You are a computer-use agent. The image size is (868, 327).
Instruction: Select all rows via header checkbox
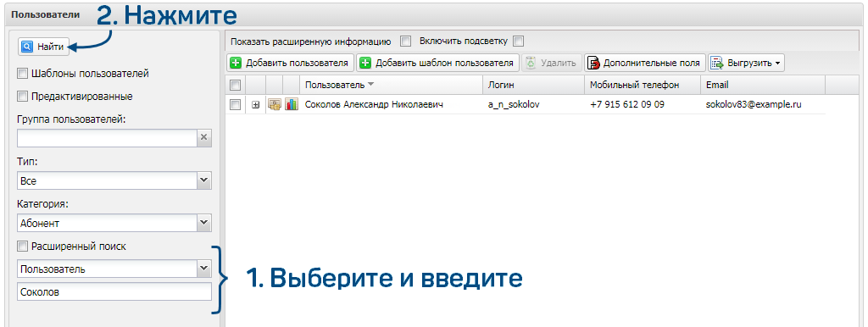(x=236, y=85)
